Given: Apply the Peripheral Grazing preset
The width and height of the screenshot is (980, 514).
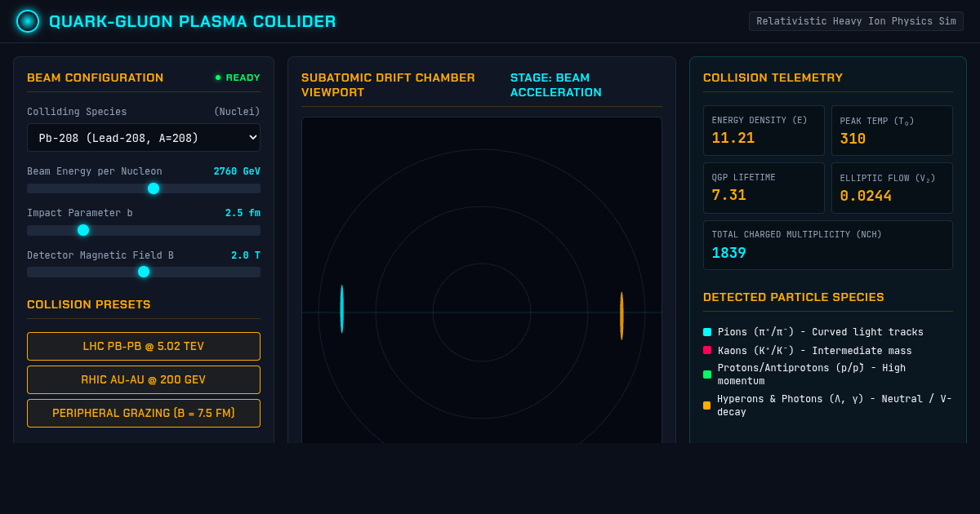Looking at the screenshot, I should click(x=144, y=413).
